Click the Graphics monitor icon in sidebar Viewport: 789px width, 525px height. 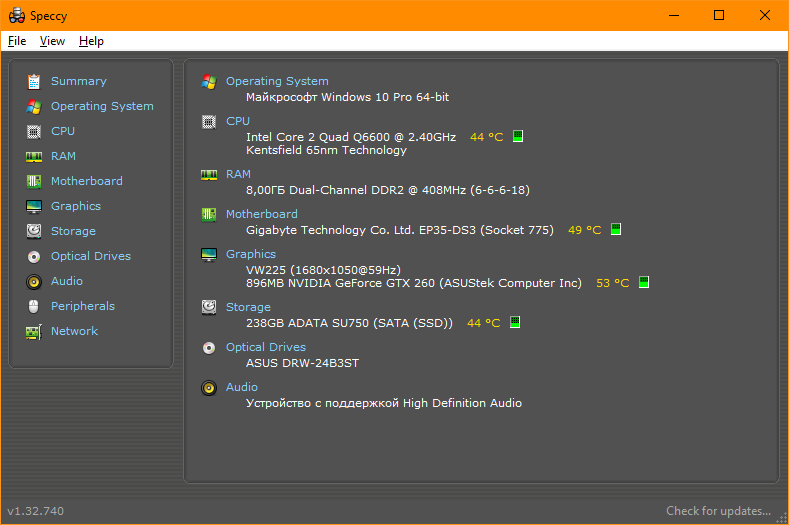34,206
